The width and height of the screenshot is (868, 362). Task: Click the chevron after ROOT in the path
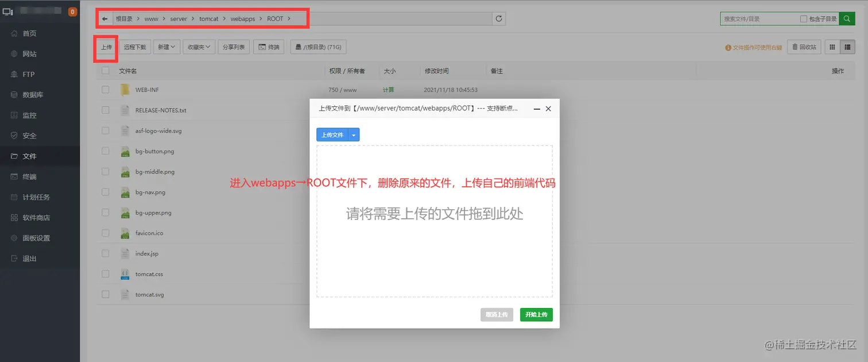point(289,19)
